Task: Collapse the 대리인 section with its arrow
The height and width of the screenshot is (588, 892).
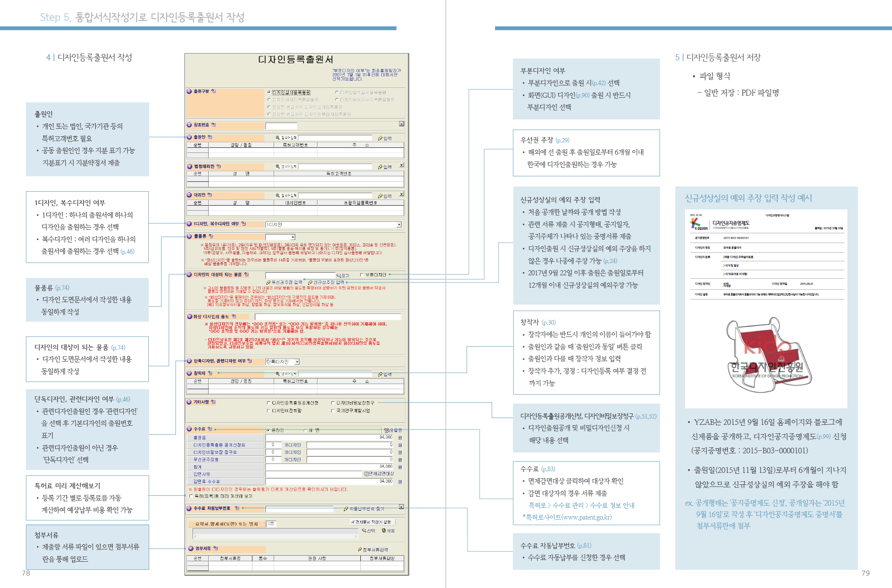Action: pyautogui.click(x=190, y=195)
